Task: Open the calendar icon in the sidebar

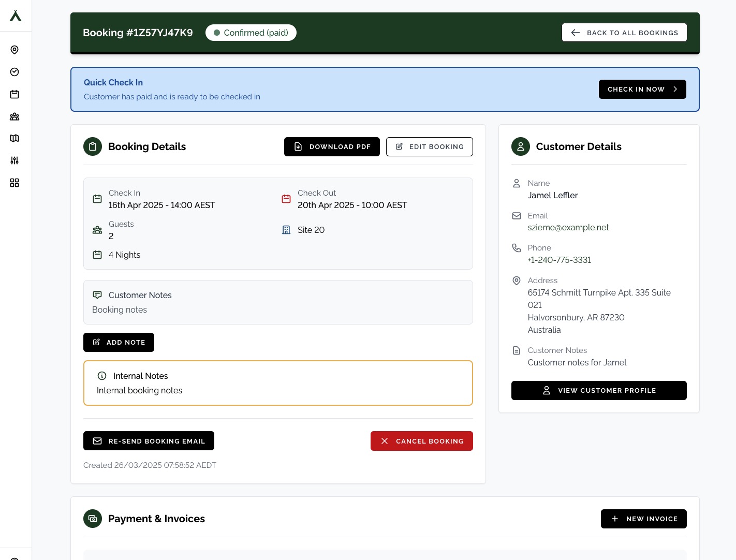Action: pos(14,94)
